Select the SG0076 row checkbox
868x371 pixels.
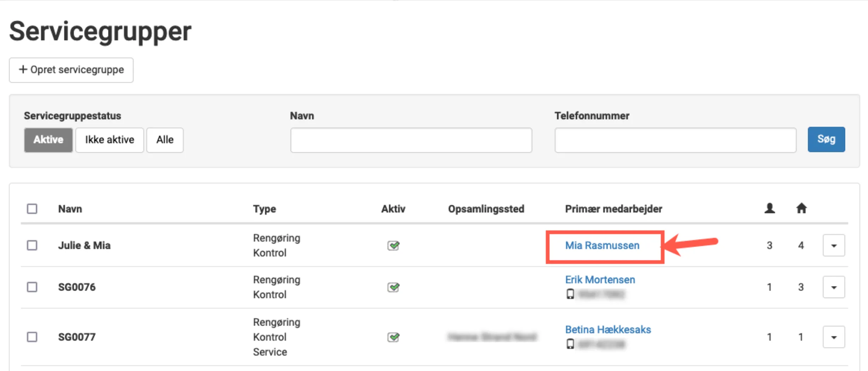(x=32, y=287)
